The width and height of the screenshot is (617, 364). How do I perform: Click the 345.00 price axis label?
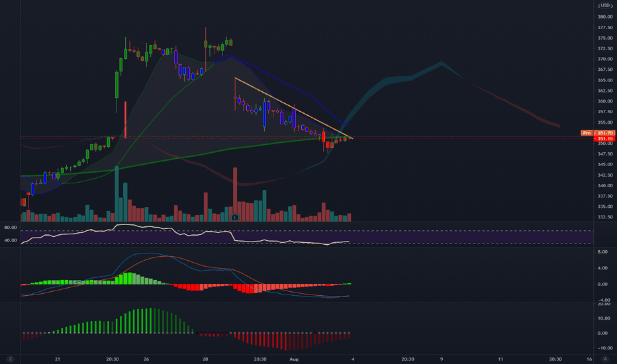coord(605,165)
